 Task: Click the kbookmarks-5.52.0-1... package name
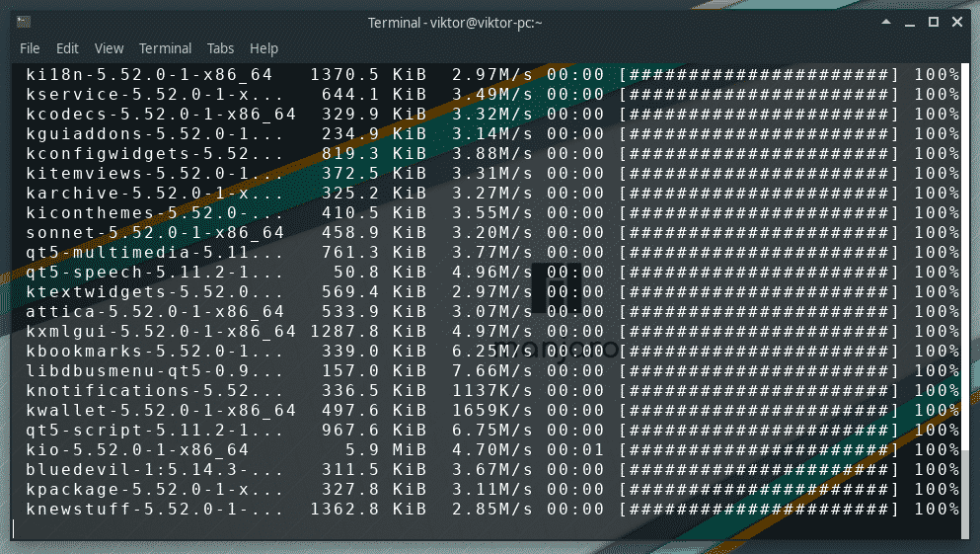[155, 352]
